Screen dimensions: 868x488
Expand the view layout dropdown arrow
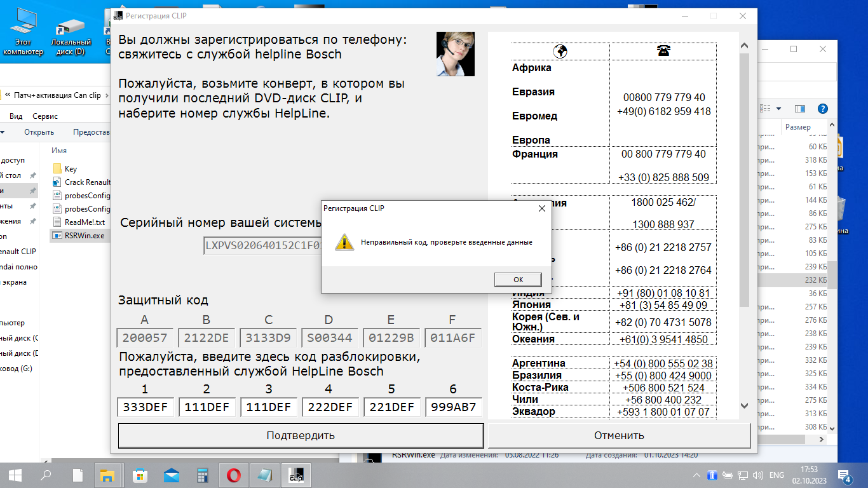(778, 109)
